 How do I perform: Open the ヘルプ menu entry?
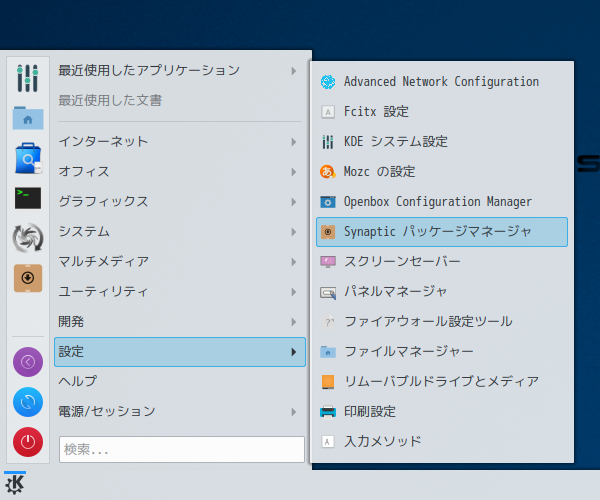pos(180,381)
